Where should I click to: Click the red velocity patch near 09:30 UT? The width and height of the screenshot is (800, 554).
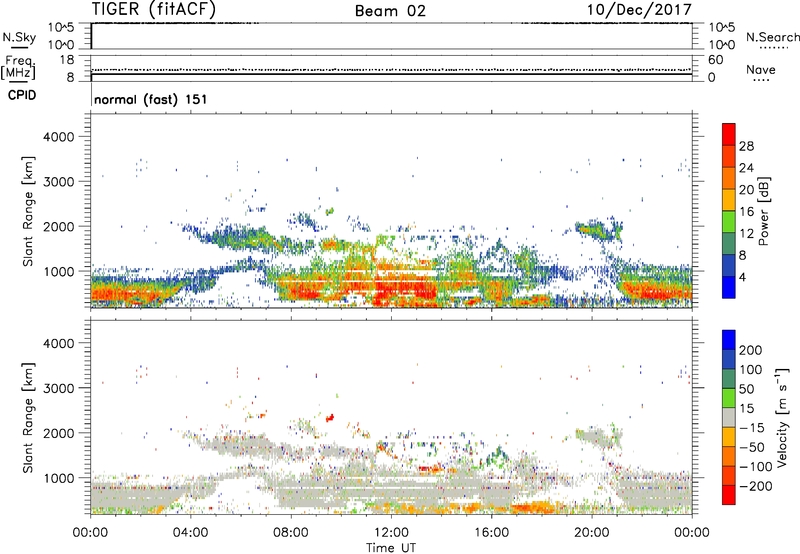[x=330, y=418]
